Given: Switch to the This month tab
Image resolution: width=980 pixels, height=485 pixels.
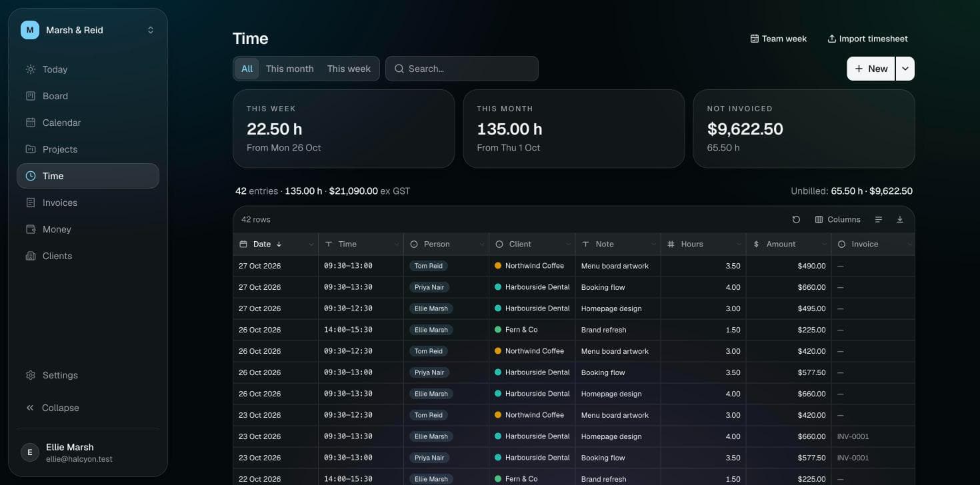Looking at the screenshot, I should click(x=289, y=69).
